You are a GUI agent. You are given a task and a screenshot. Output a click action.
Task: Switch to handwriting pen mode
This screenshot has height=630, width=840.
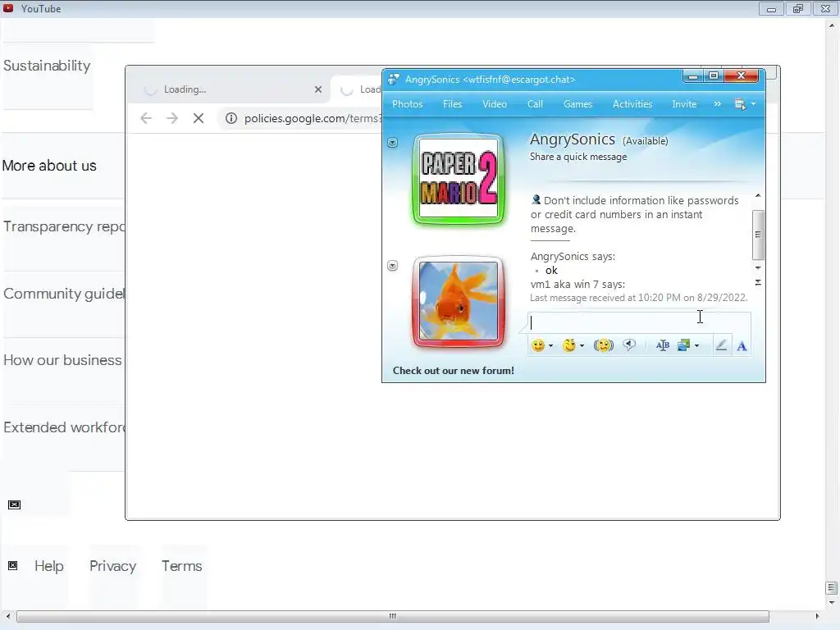coord(721,345)
